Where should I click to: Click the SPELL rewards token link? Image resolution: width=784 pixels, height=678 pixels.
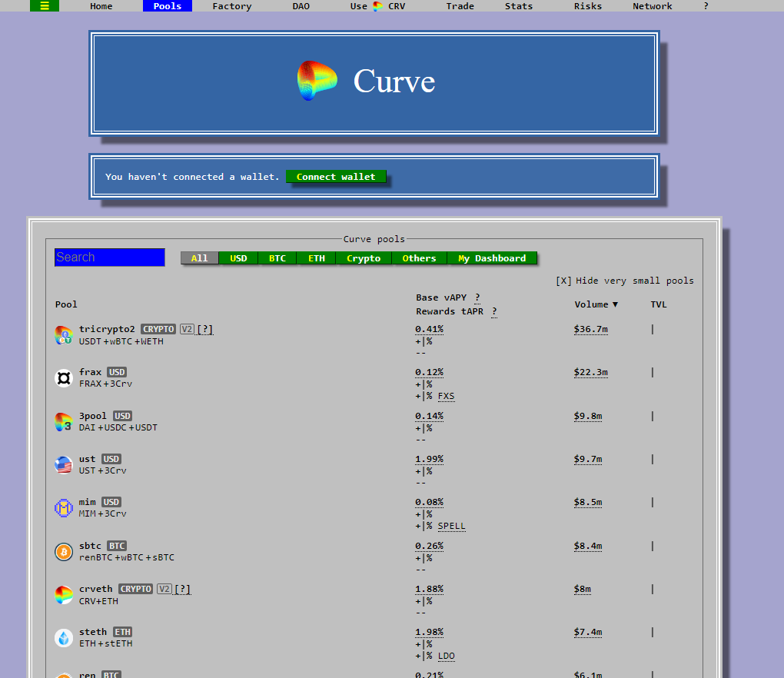click(x=451, y=526)
